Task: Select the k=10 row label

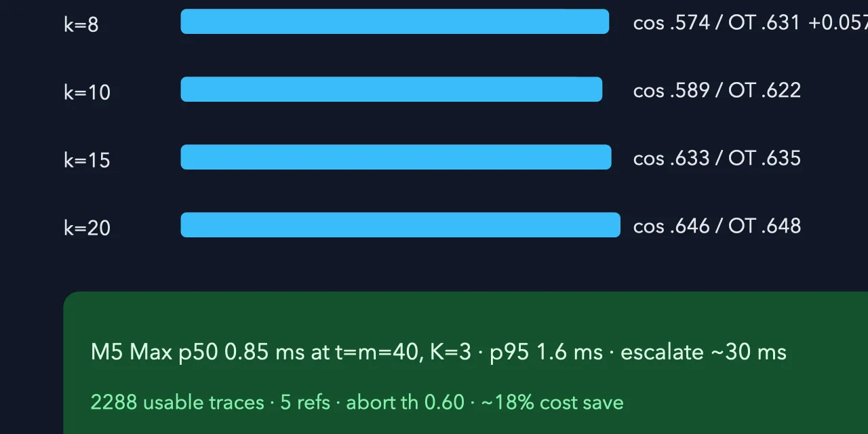Action: click(x=87, y=92)
